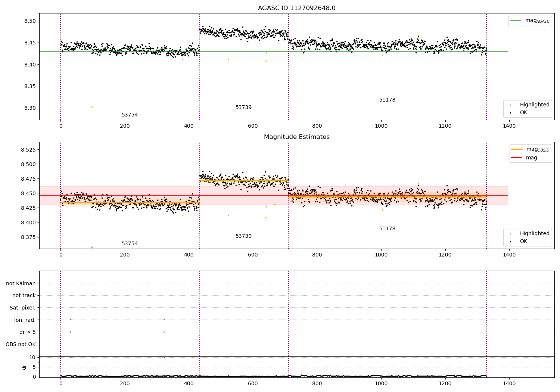
Task: Click label 53739 in Magnitude Estimates plot
Action: click(243, 236)
